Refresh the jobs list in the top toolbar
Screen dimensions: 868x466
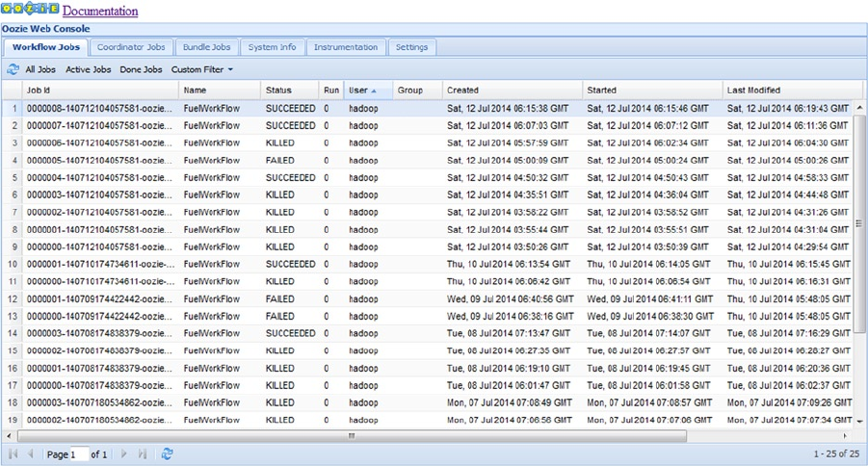13,69
